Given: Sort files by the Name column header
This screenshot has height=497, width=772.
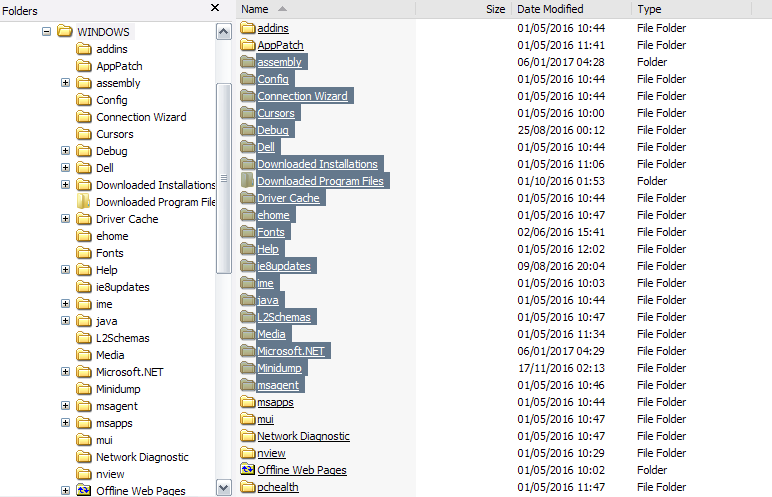Looking at the screenshot, I should 326,9.
